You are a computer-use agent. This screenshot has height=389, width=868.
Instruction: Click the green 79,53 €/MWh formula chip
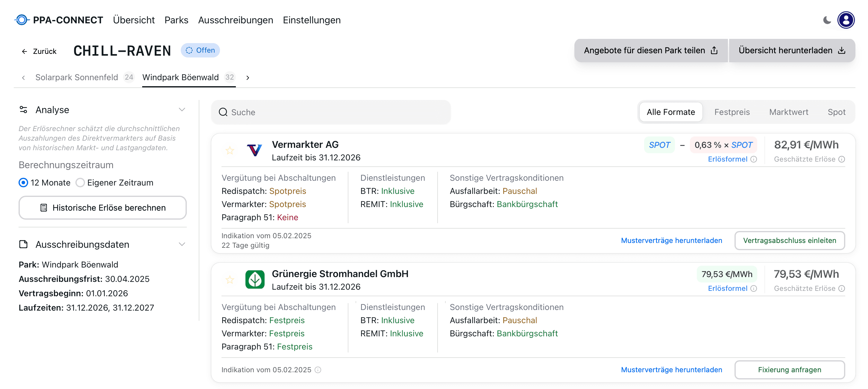point(727,274)
